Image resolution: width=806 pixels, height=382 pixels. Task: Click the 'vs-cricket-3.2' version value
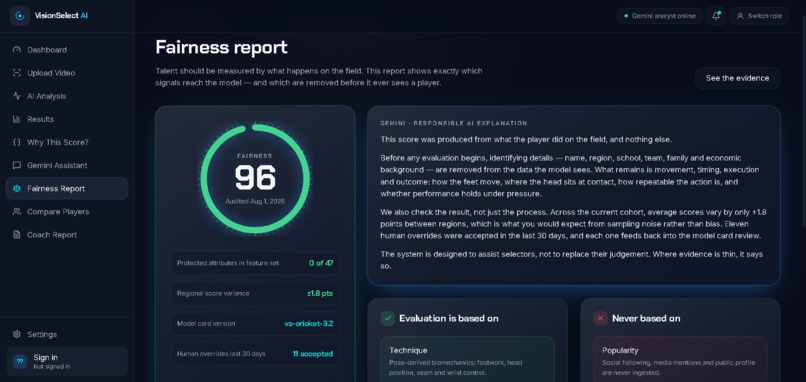pyautogui.click(x=309, y=324)
